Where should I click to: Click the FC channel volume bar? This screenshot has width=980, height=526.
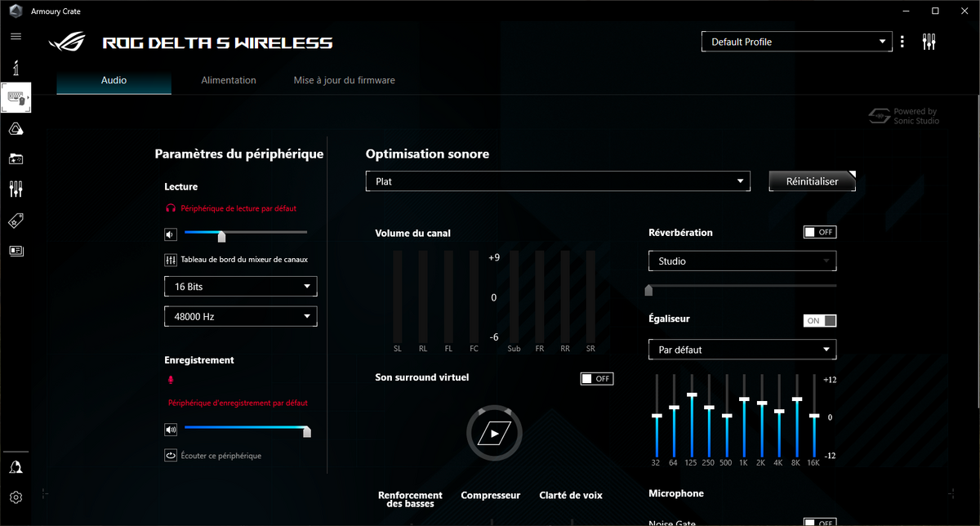[x=474, y=296]
